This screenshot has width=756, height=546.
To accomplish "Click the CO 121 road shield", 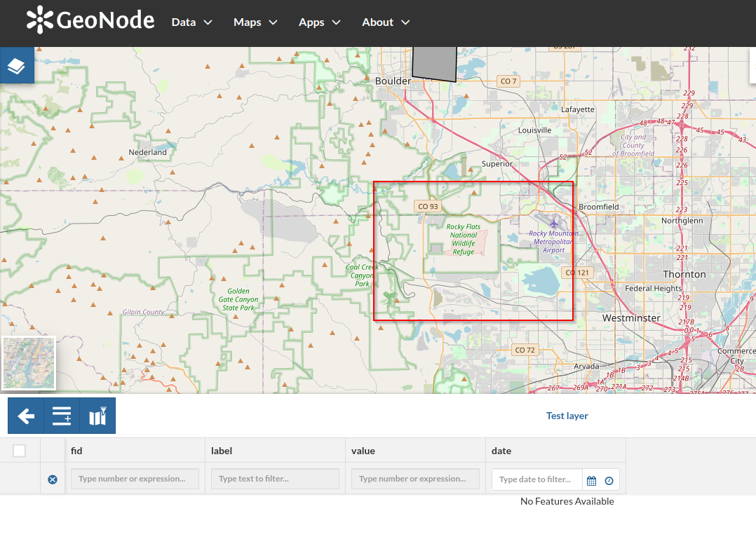I will coord(577,272).
